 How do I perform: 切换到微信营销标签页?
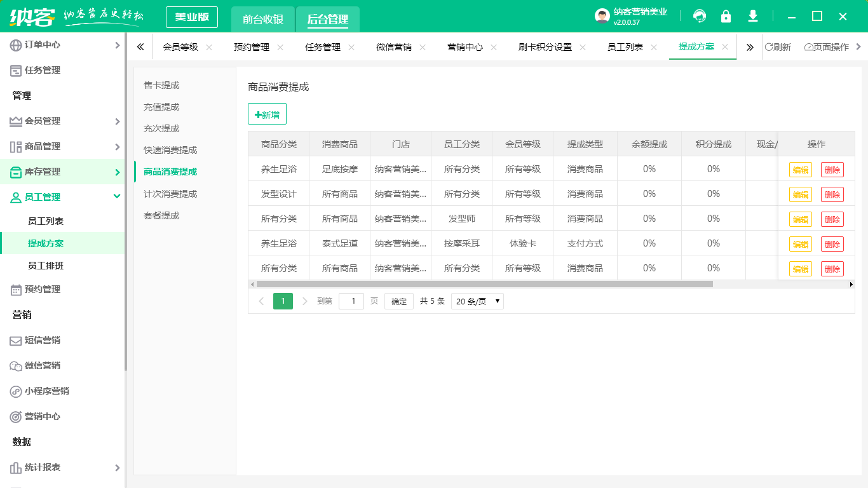[395, 46]
